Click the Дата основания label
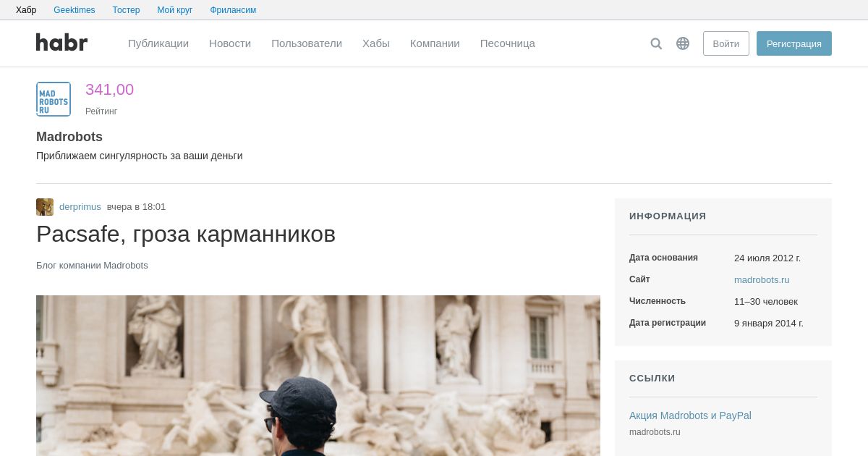 pos(663,258)
